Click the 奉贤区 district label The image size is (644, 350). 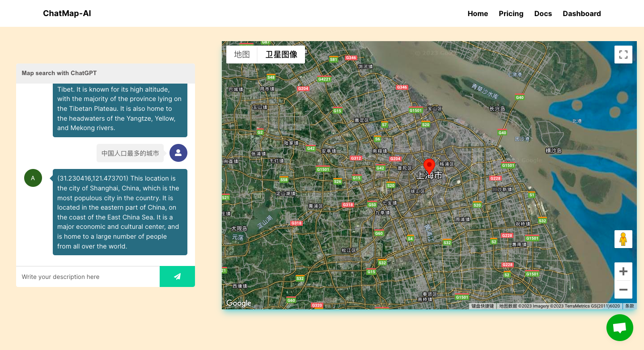tap(430, 294)
